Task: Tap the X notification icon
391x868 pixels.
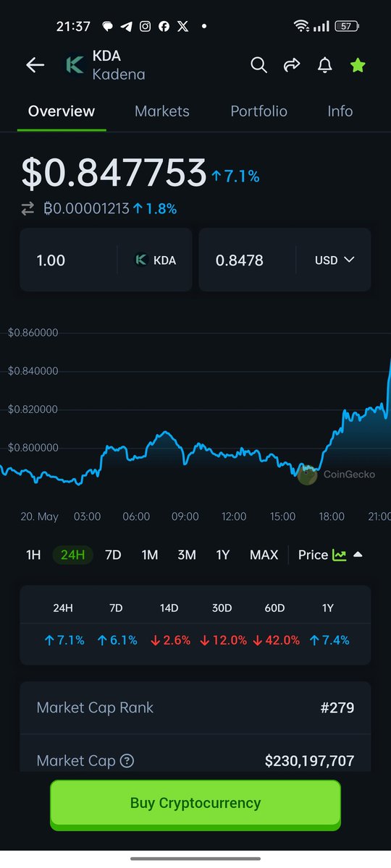Action: [182, 26]
